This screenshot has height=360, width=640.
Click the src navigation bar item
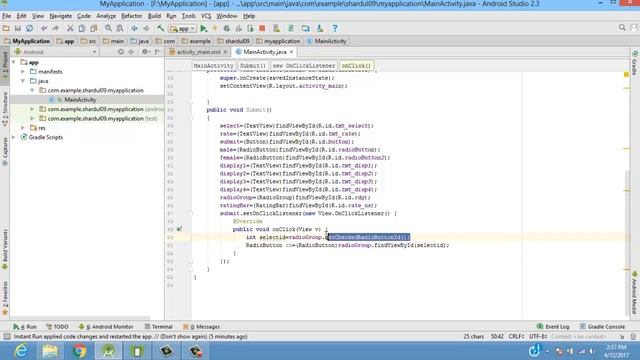pyautogui.click(x=89, y=41)
